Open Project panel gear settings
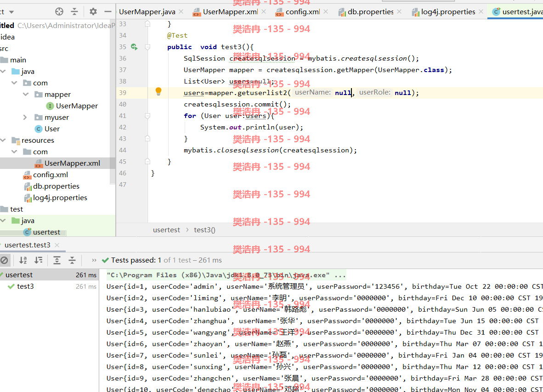The height and width of the screenshot is (392, 543). pos(93,12)
